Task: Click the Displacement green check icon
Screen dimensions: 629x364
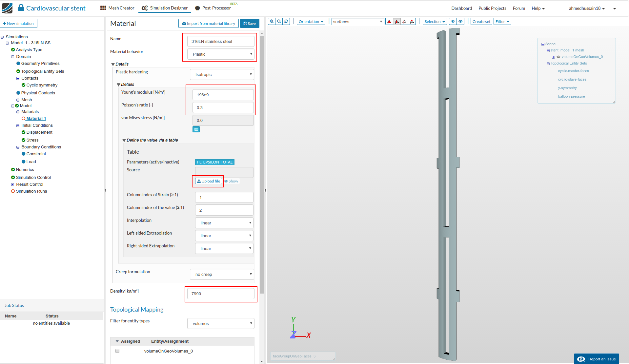Action: coord(24,132)
